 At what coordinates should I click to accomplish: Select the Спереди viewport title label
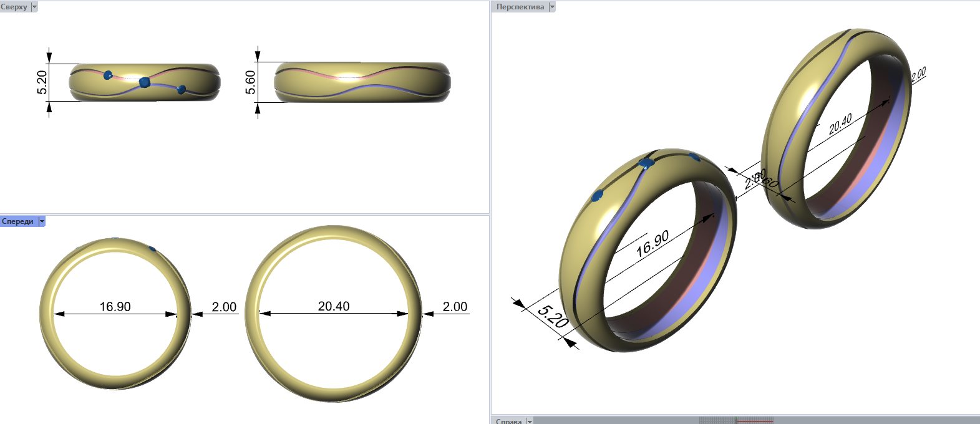(17, 221)
